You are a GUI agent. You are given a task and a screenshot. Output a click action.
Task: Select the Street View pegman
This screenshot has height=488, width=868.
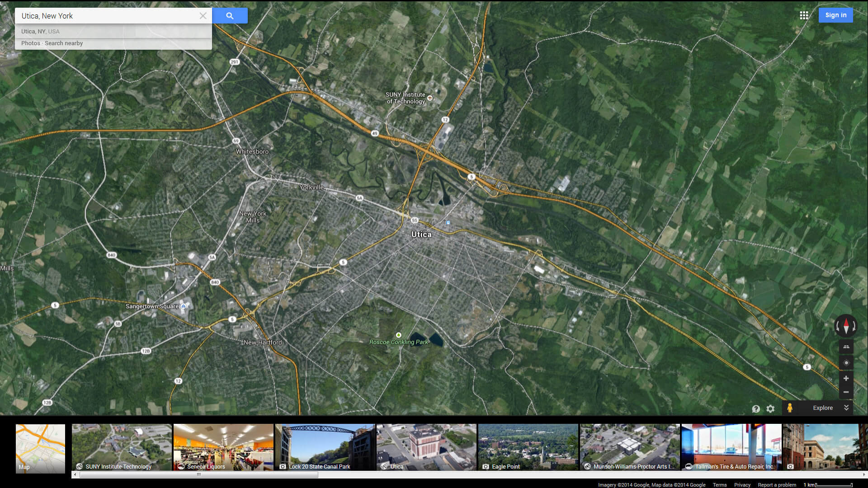(x=789, y=408)
